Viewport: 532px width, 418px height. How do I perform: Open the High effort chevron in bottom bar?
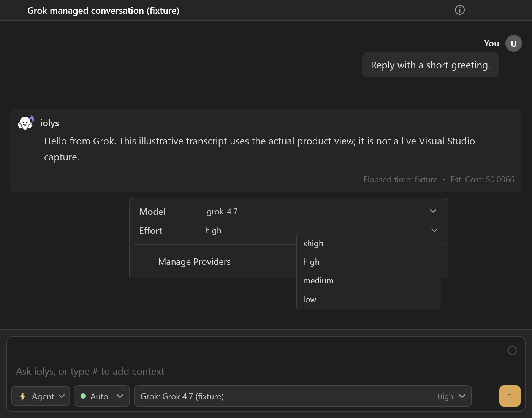[x=462, y=396]
